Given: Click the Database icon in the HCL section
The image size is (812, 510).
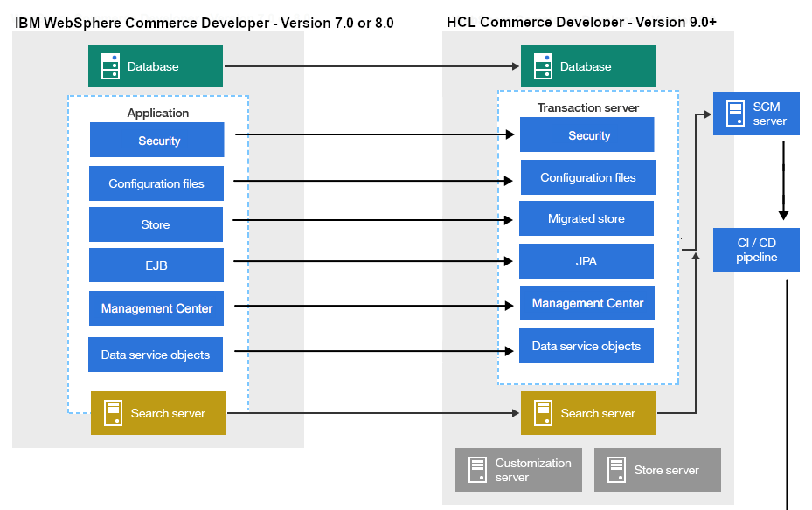Looking at the screenshot, I should pyautogui.click(x=542, y=65).
